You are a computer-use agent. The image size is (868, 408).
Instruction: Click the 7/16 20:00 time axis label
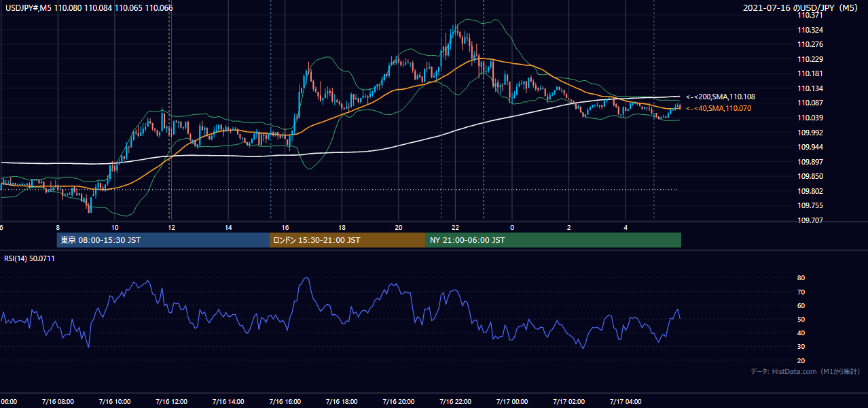(399, 401)
